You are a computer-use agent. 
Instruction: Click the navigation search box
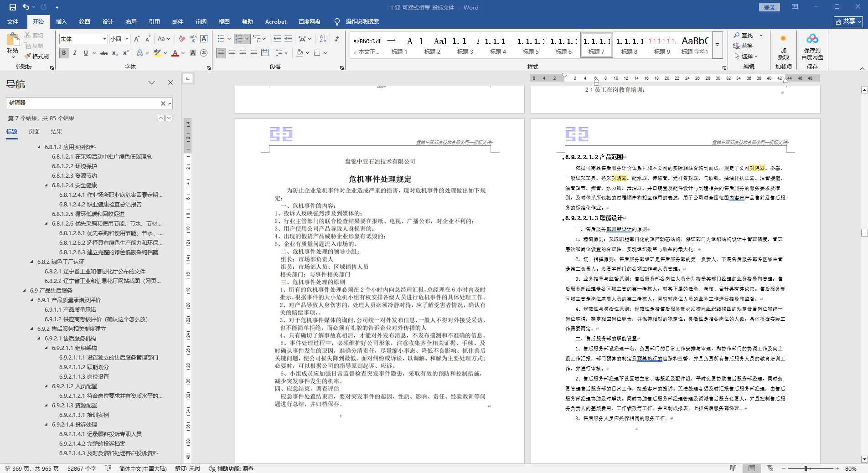click(82, 103)
